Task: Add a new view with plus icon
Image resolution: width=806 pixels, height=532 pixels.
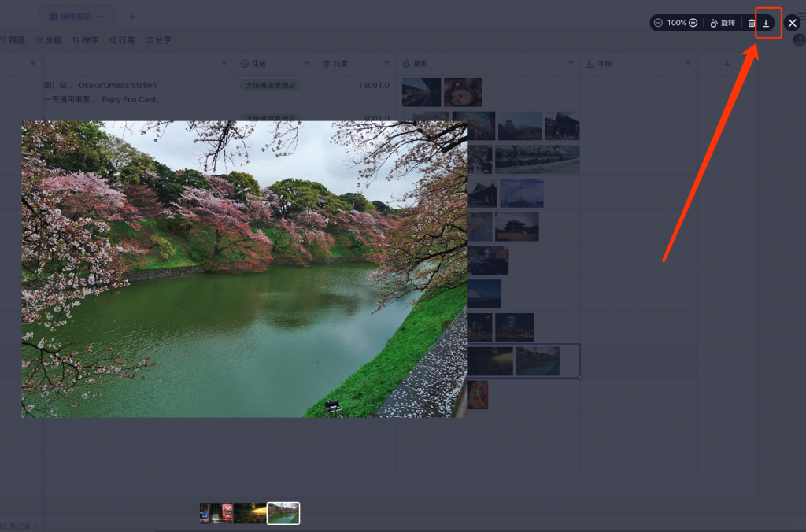Action: (132, 17)
